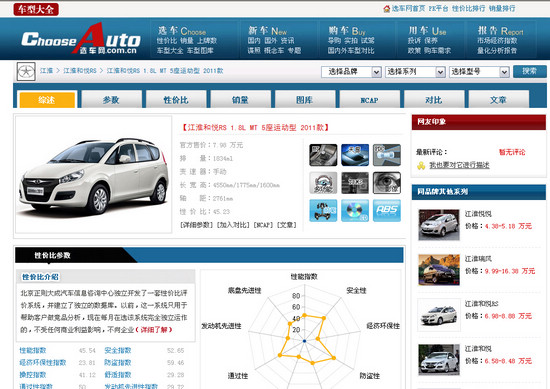
Task: Click the home icon beside 选车网首页
Action: [387, 8]
